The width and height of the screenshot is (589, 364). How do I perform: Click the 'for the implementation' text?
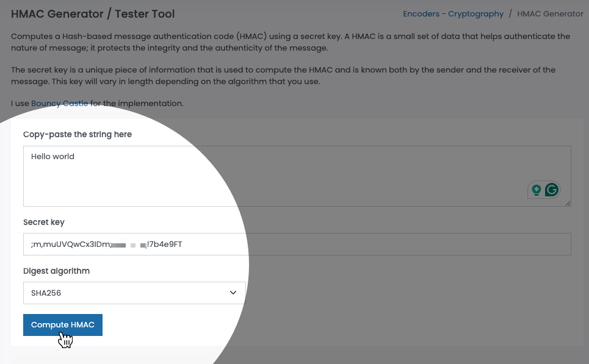(x=137, y=103)
